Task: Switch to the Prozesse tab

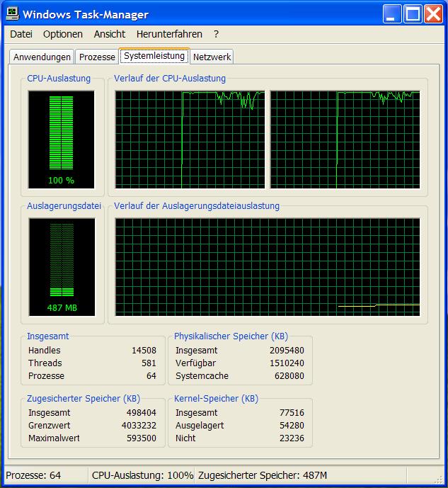Action: click(97, 57)
